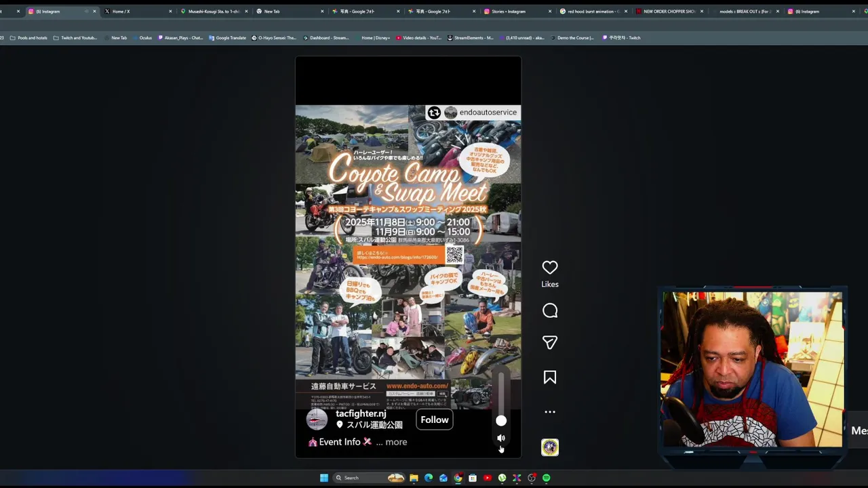Open YouTube app from taskbar
This screenshot has width=868, height=488.
[x=488, y=478]
